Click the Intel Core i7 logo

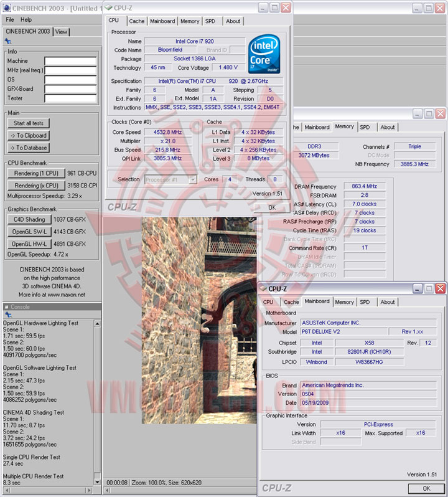264,54
